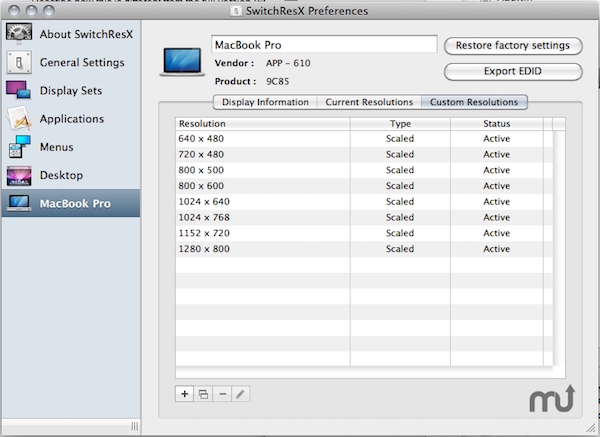This screenshot has height=437, width=600.
Task: Click the sidebar splitter grip handle
Action: (x=135, y=426)
